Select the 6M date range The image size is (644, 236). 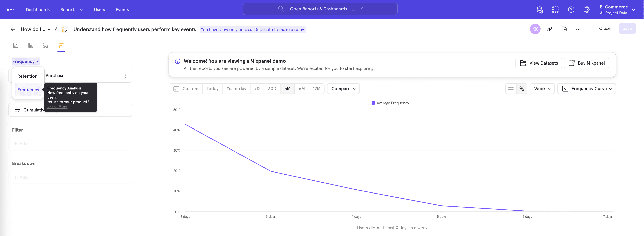click(302, 89)
